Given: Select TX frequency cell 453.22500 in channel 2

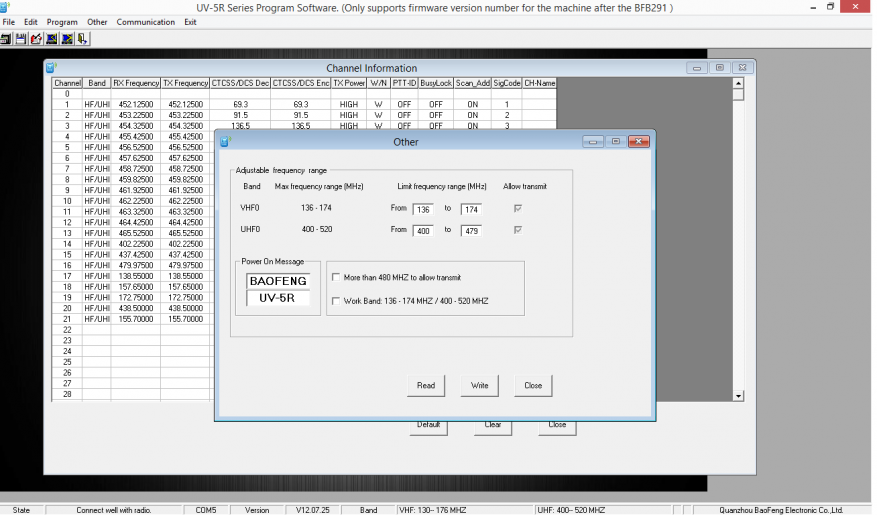Looking at the screenshot, I should pos(185,115).
